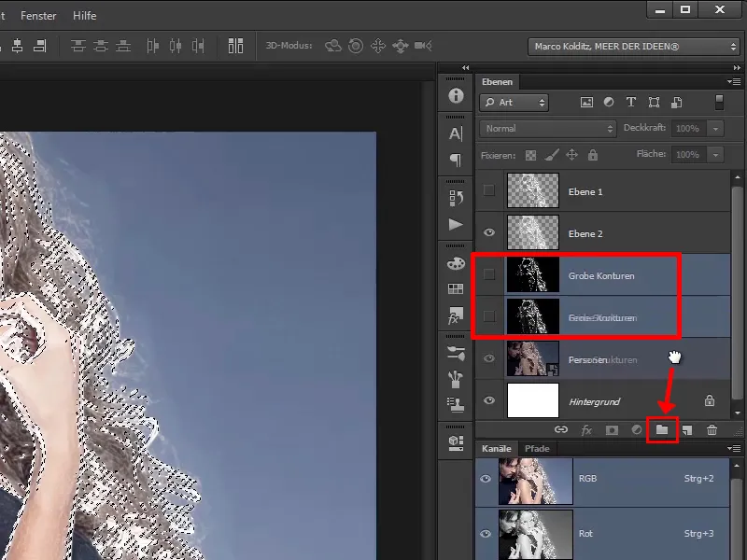This screenshot has width=747, height=560.
Task: Add a layer style with fx icon
Action: pyautogui.click(x=586, y=430)
